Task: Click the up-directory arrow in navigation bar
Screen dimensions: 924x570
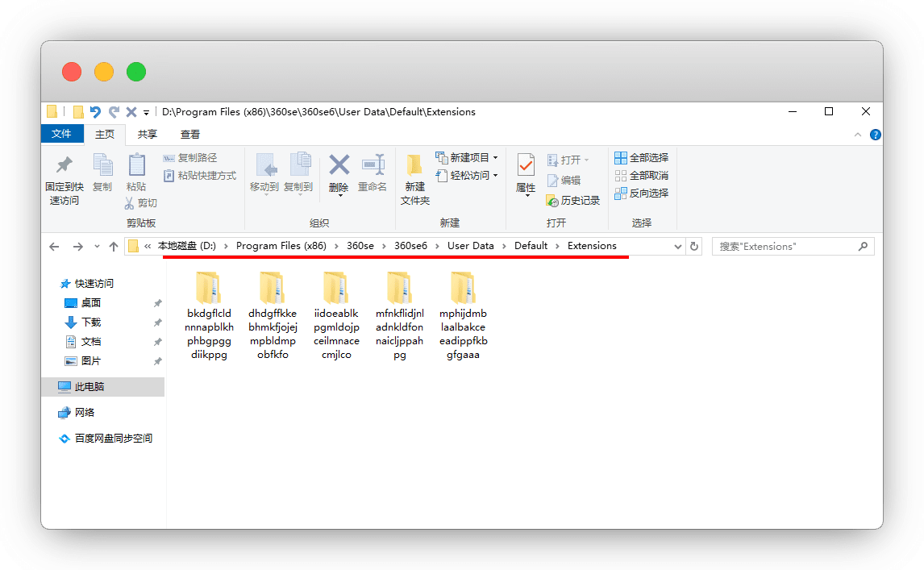Action: (x=114, y=247)
